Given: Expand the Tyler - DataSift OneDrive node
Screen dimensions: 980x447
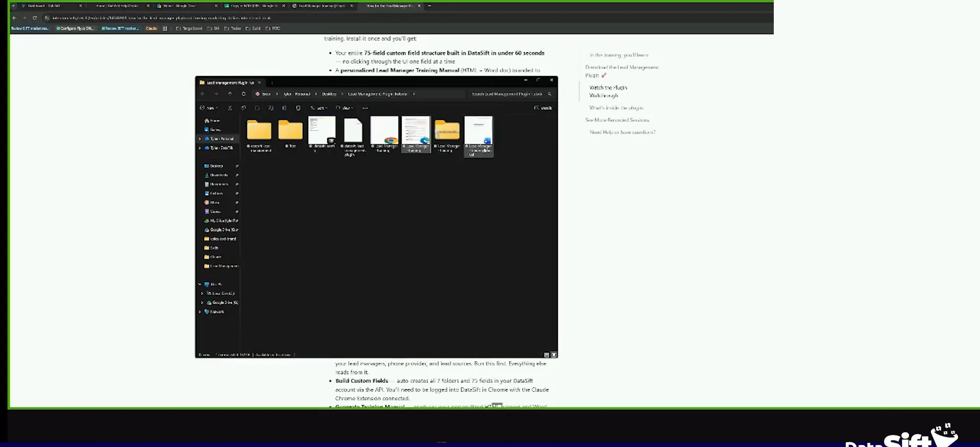Looking at the screenshot, I should pos(200,148).
